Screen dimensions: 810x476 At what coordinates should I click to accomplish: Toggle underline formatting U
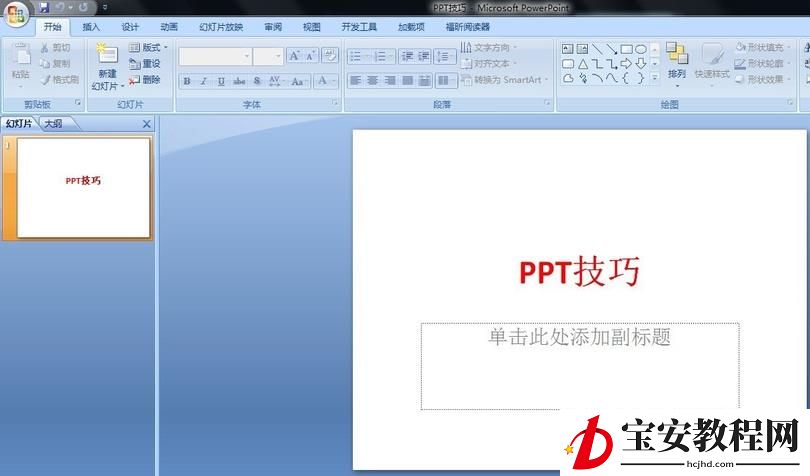click(221, 81)
